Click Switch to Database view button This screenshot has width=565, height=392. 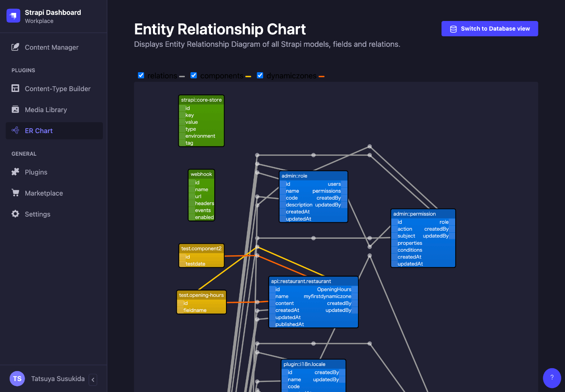pyautogui.click(x=490, y=29)
